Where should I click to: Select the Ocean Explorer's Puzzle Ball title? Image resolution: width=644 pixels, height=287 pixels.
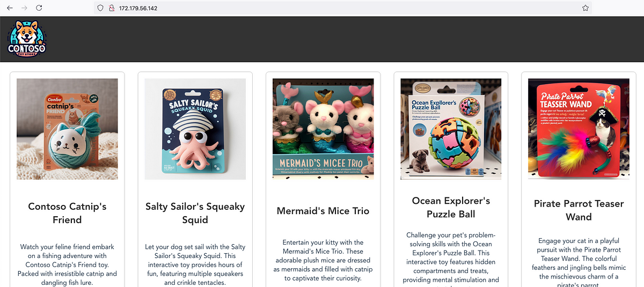point(451,208)
